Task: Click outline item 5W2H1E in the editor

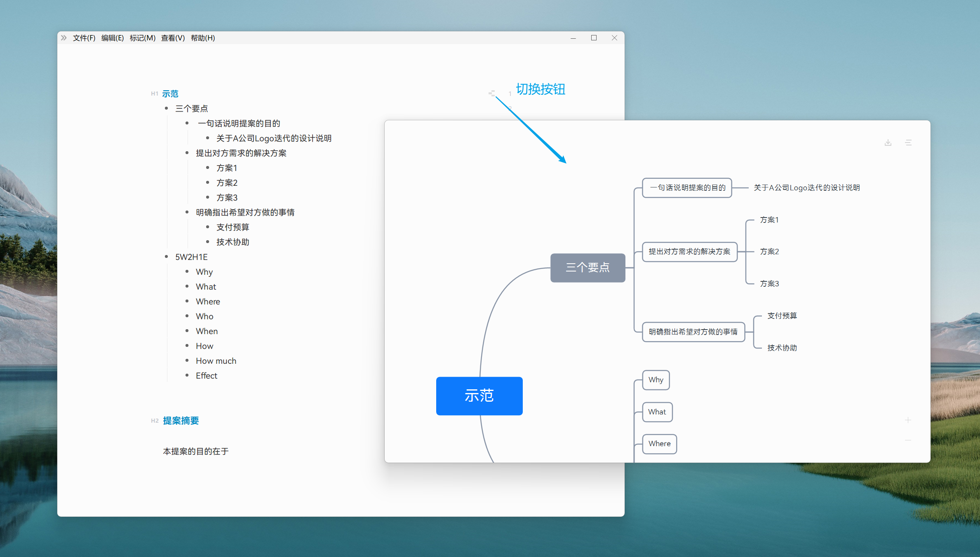Action: (191, 257)
